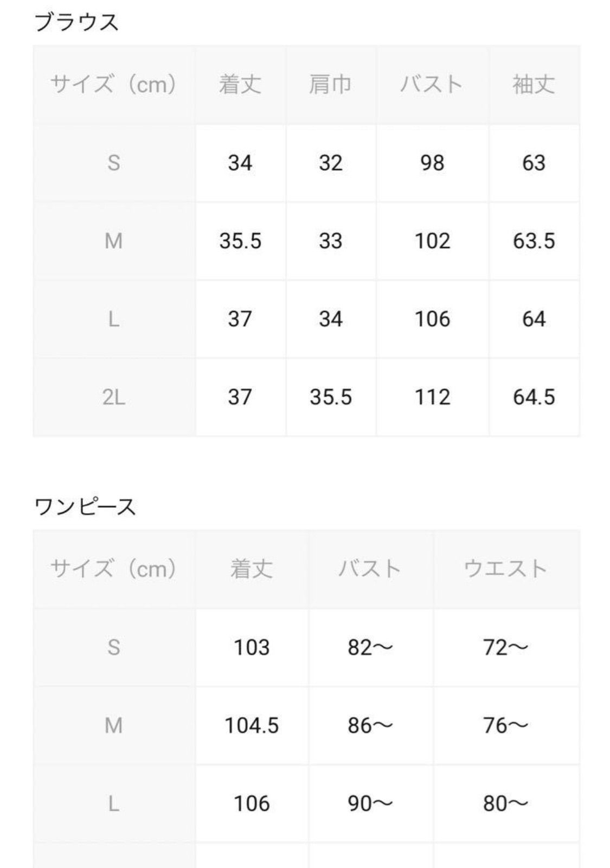
Task: Select dress M waist value 76〜
Action: (x=505, y=725)
